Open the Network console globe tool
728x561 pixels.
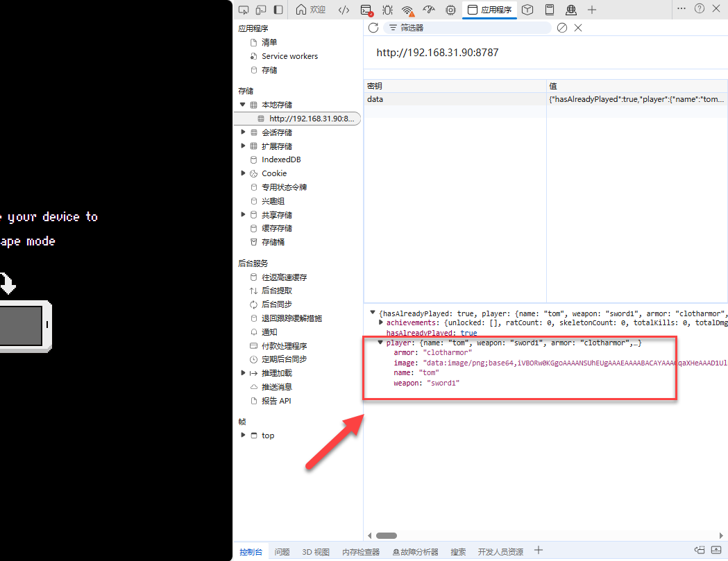[x=570, y=10]
